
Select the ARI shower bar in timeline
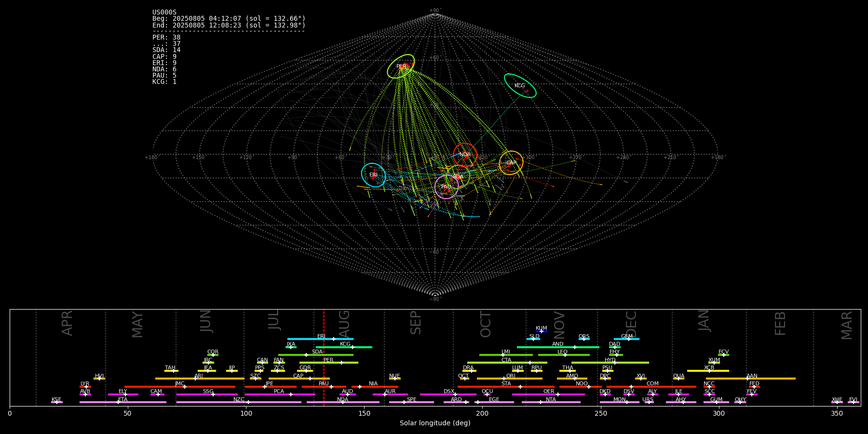pyautogui.click(x=200, y=379)
